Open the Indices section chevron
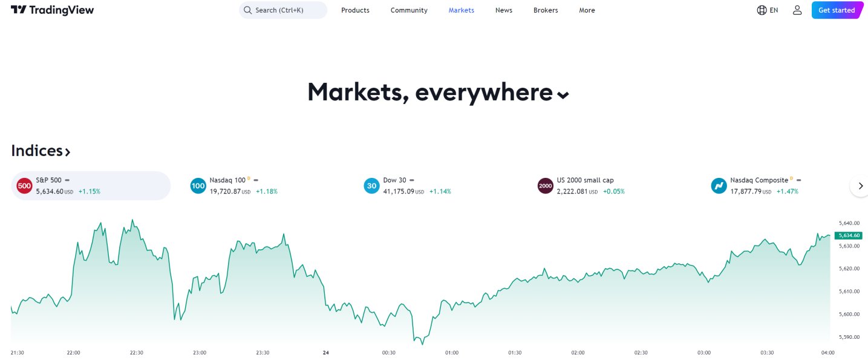The width and height of the screenshot is (868, 363). [68, 152]
